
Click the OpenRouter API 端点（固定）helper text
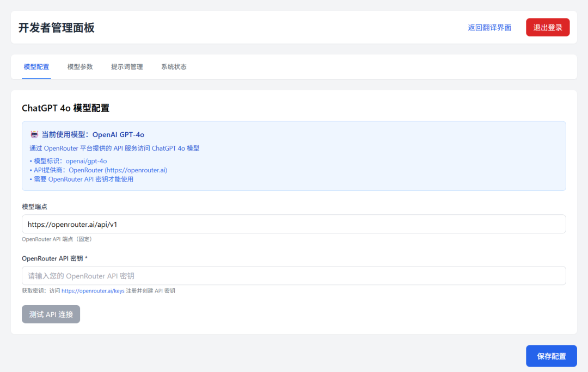(57, 239)
